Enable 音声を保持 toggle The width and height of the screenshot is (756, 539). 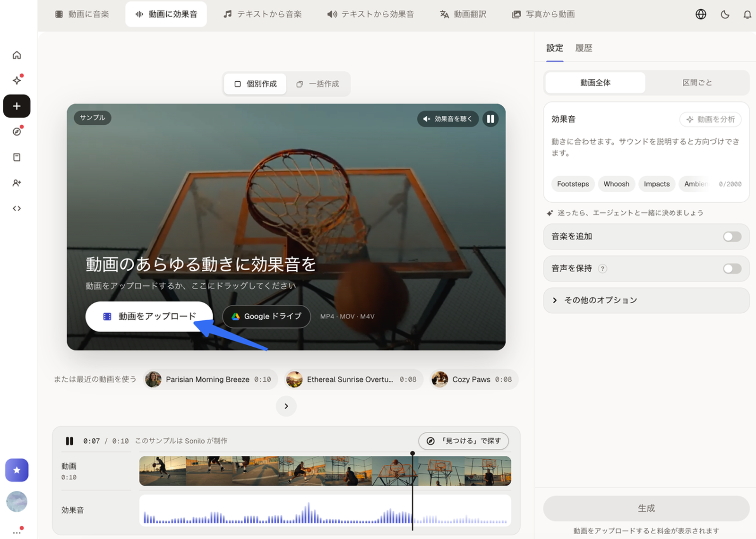click(732, 269)
